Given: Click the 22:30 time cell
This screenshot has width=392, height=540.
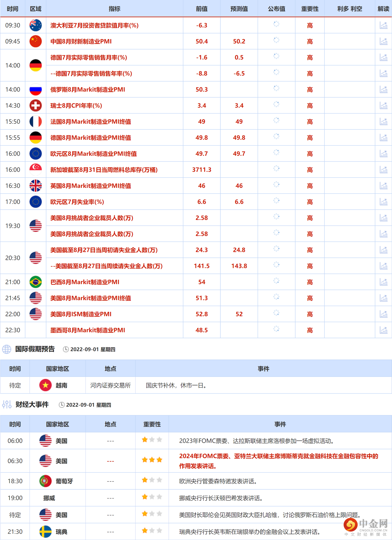Looking at the screenshot, I should [x=13, y=330].
